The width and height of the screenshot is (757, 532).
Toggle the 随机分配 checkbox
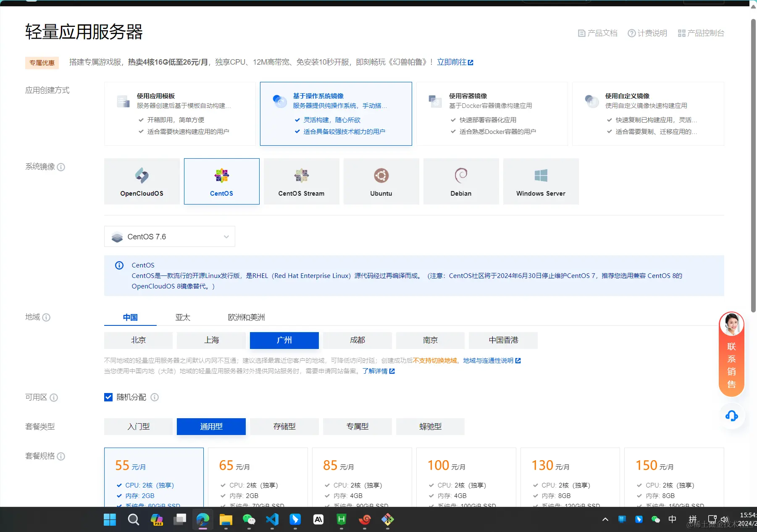108,397
